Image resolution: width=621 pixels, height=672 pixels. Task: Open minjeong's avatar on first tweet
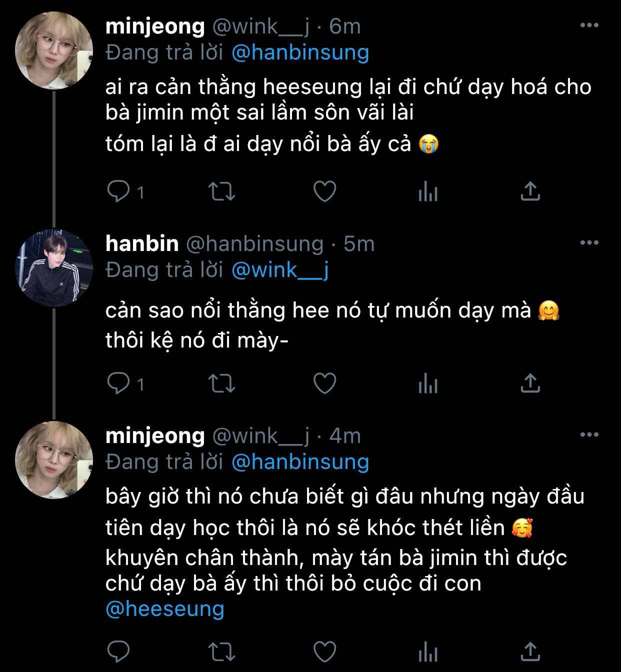click(x=54, y=50)
